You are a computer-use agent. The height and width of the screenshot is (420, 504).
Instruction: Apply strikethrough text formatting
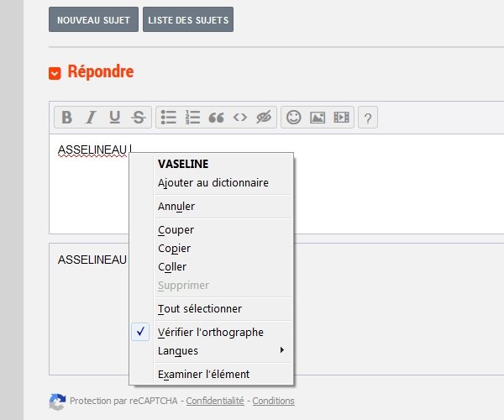click(x=139, y=118)
